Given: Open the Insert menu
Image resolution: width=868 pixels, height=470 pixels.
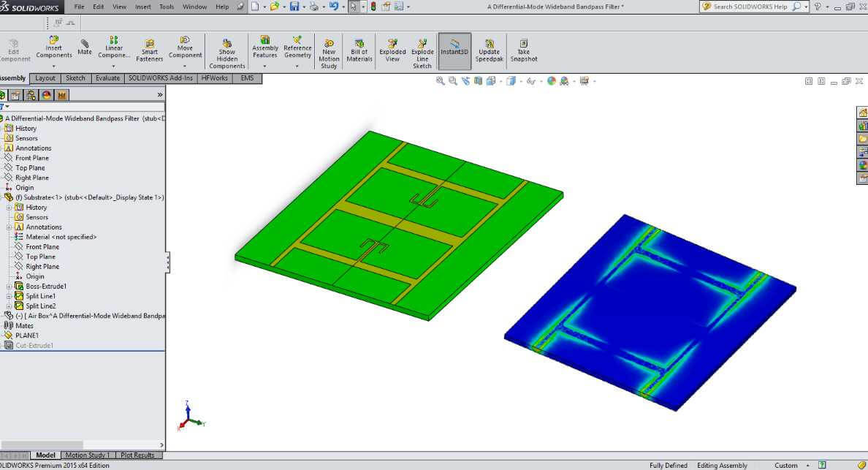Looking at the screenshot, I should pyautogui.click(x=142, y=7).
